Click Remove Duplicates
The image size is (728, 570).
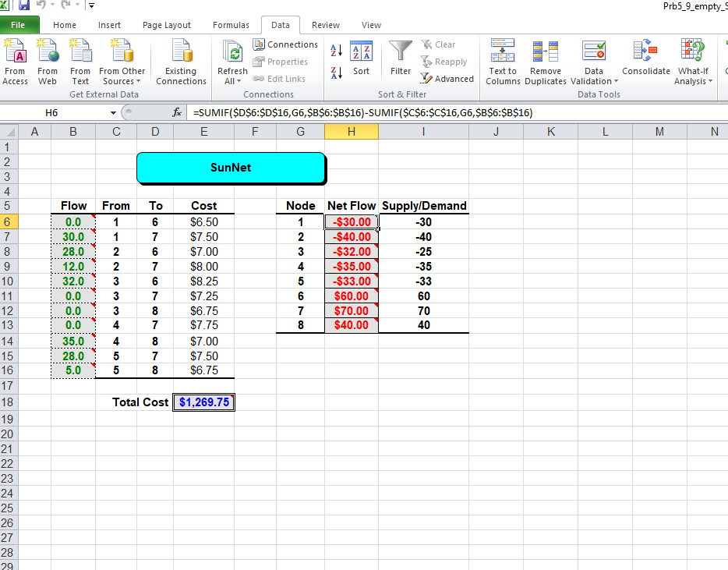[546, 62]
